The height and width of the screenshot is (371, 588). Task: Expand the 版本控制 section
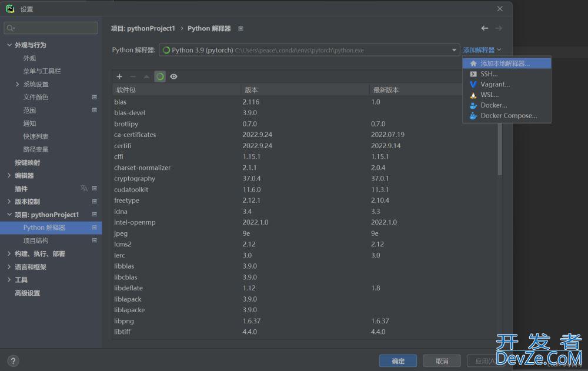[9, 202]
